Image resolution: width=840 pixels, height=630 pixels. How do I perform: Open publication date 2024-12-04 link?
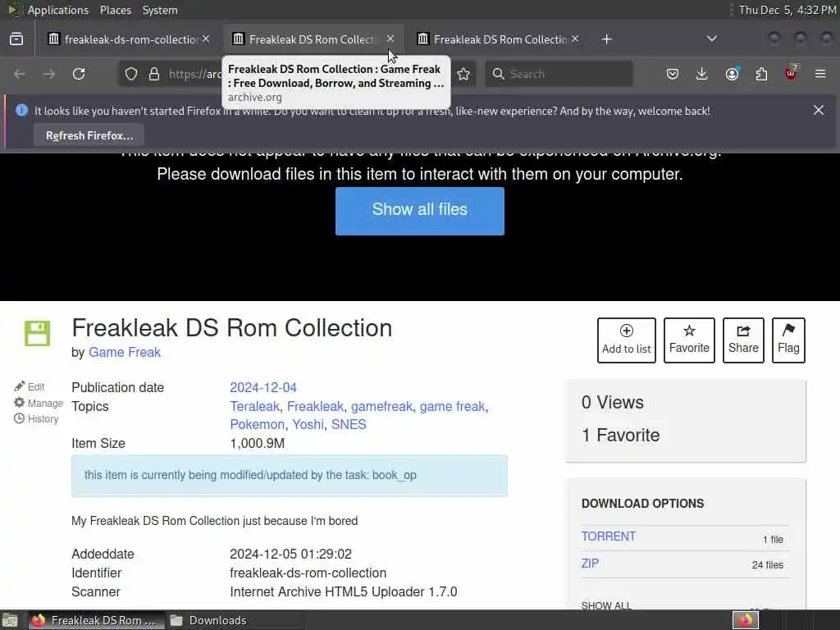[263, 387]
